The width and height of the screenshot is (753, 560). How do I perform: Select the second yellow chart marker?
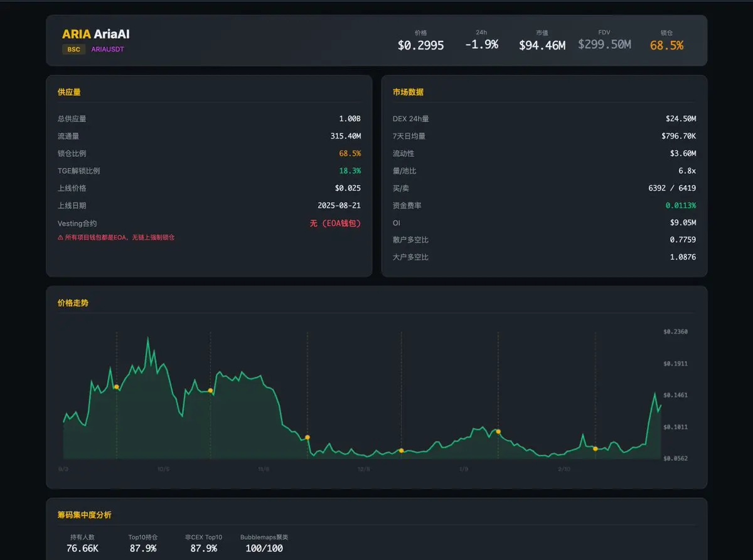click(210, 391)
